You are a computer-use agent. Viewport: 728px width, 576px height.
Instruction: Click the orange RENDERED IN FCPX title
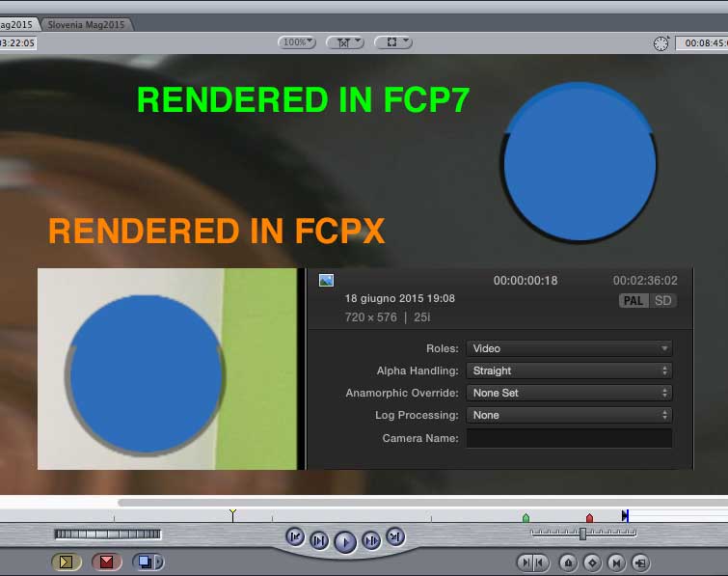[217, 231]
